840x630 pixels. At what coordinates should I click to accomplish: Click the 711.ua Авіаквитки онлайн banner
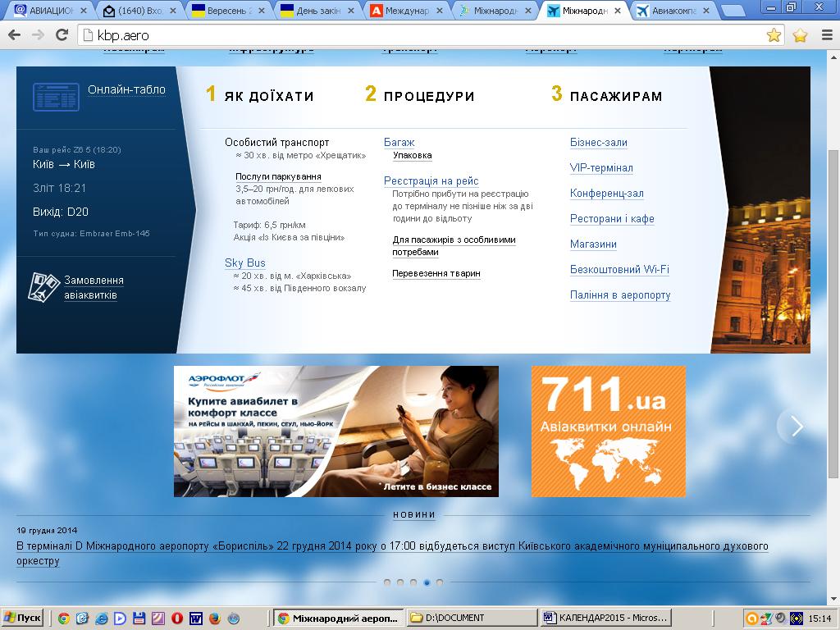point(608,431)
